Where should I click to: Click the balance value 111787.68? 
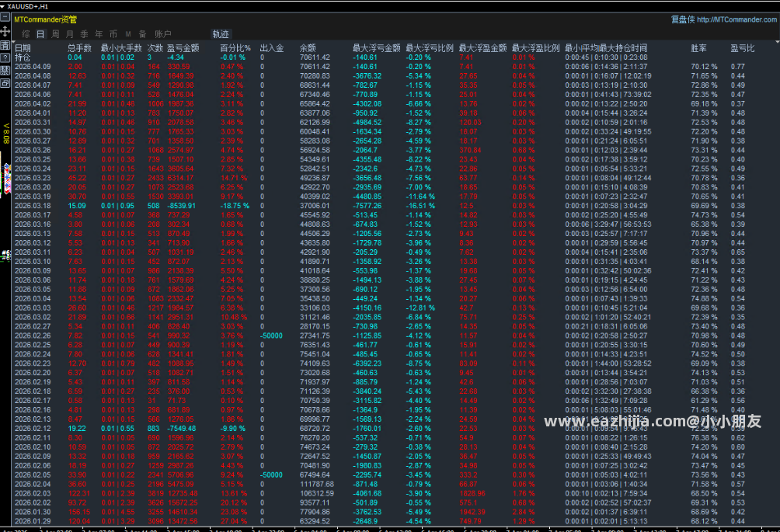click(x=317, y=485)
